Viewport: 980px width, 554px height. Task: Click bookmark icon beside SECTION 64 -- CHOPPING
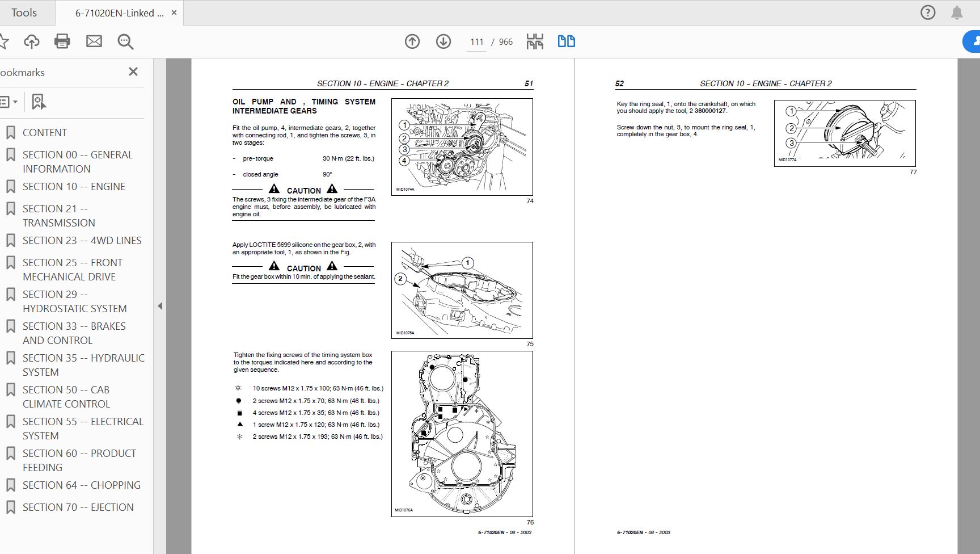[x=10, y=485]
